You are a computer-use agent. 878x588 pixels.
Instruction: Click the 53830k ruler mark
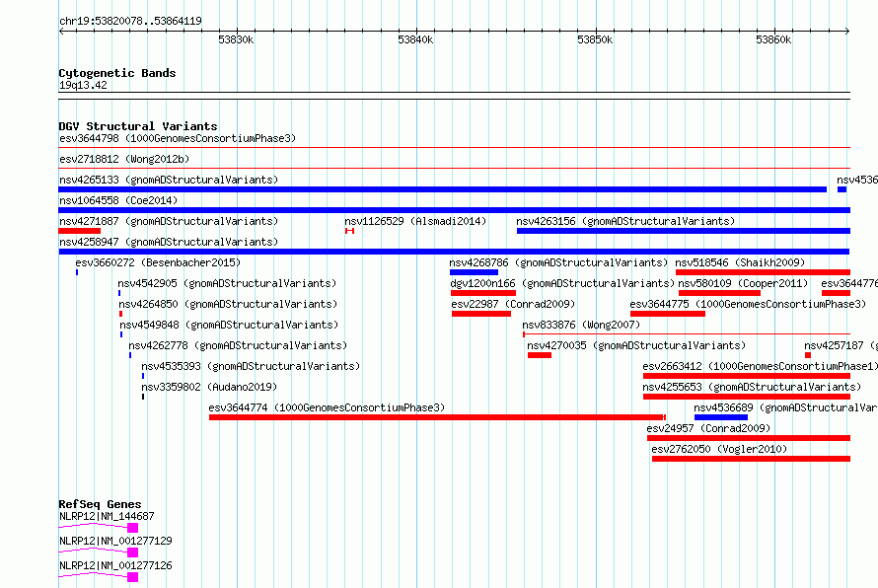236,39
